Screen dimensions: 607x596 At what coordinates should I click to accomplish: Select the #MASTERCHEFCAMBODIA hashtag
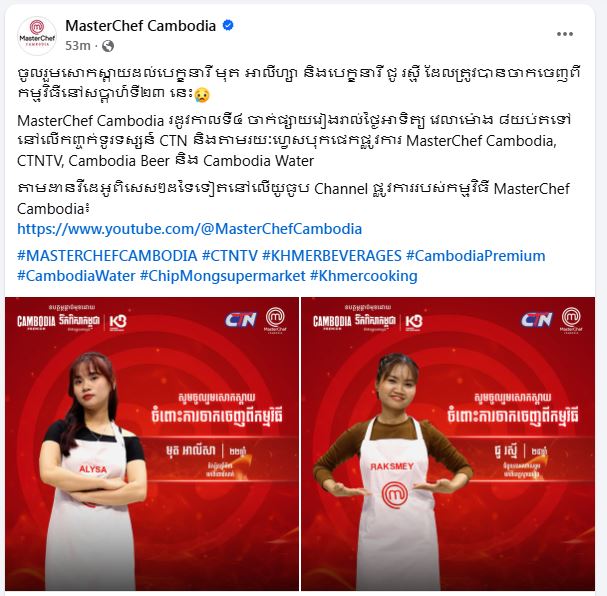[x=107, y=256]
